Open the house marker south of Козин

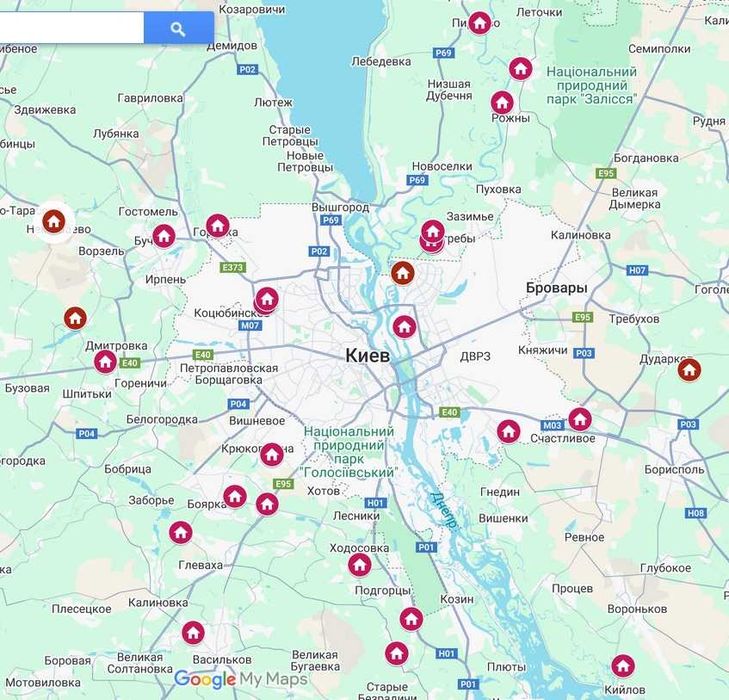(411, 619)
